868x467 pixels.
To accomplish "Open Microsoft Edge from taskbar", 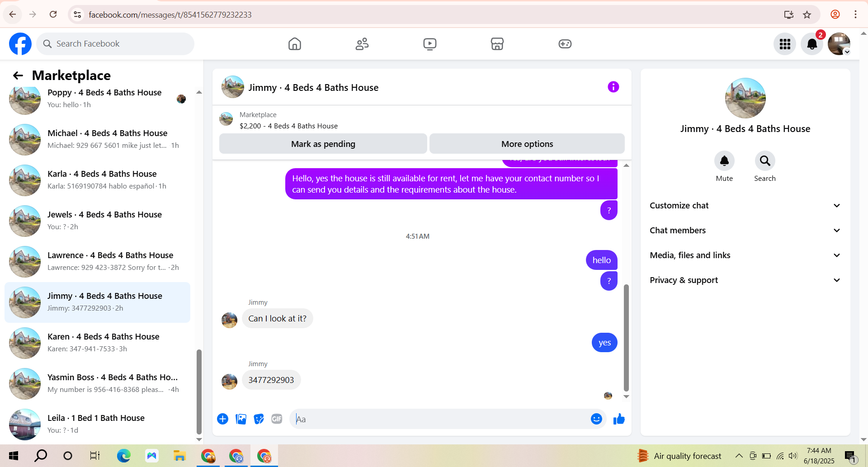I will coord(123,456).
